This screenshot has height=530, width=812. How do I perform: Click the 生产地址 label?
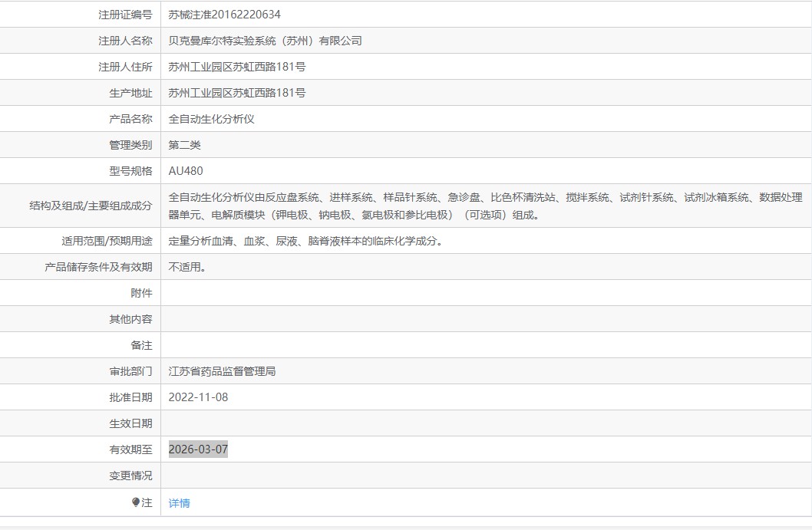(130, 93)
